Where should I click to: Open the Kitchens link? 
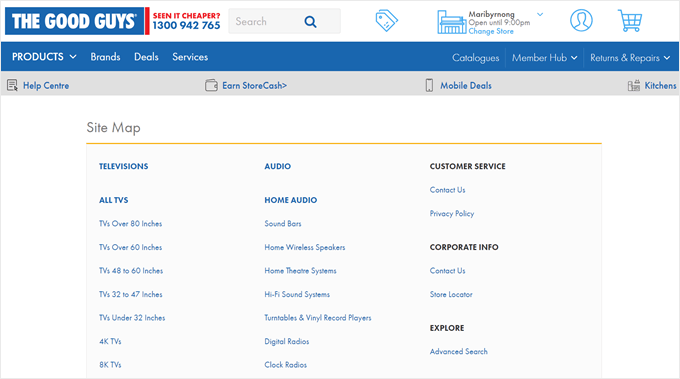(660, 85)
